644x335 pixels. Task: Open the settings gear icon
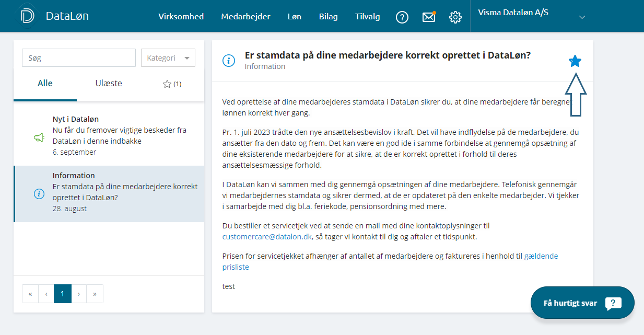click(455, 17)
